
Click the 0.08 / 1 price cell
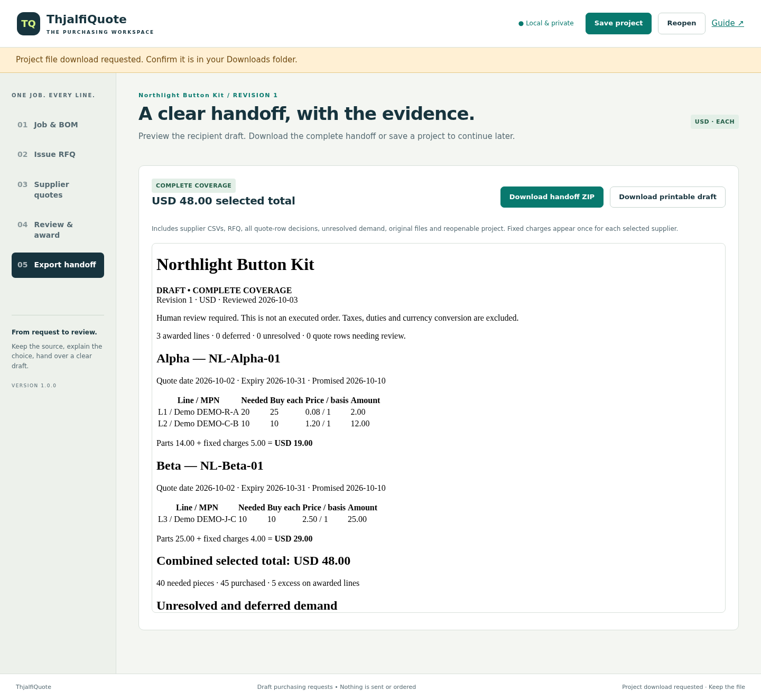pos(318,412)
